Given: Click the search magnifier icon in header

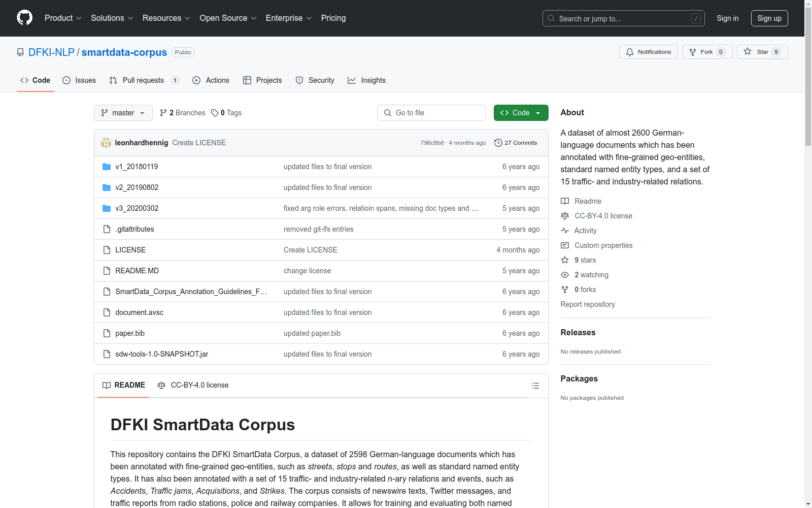Looking at the screenshot, I should [551, 18].
